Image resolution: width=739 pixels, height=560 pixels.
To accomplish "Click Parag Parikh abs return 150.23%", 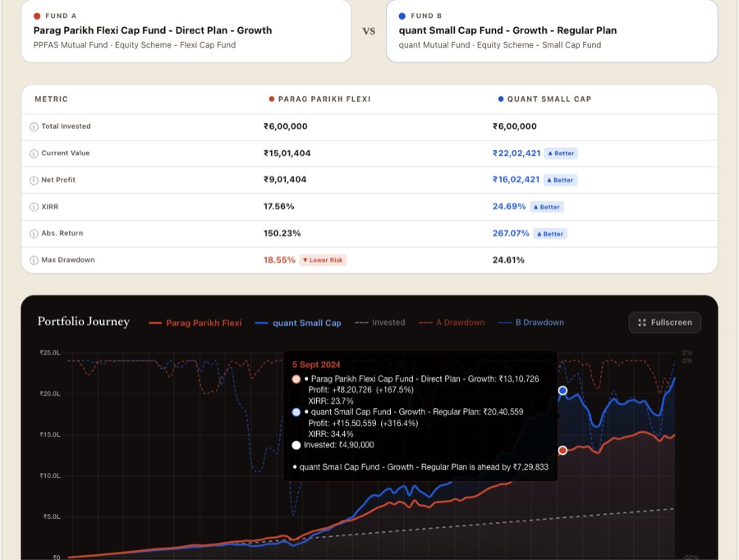I will pyautogui.click(x=282, y=233).
